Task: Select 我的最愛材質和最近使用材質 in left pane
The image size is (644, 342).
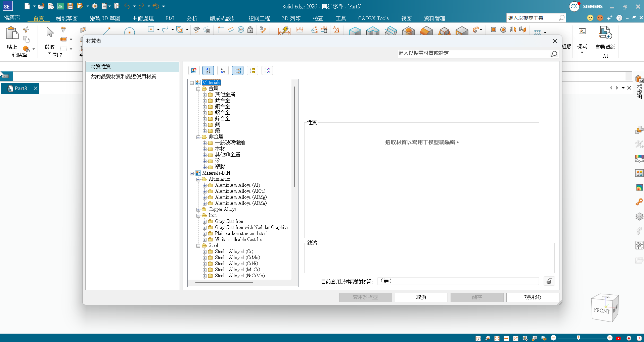Action: (x=123, y=76)
